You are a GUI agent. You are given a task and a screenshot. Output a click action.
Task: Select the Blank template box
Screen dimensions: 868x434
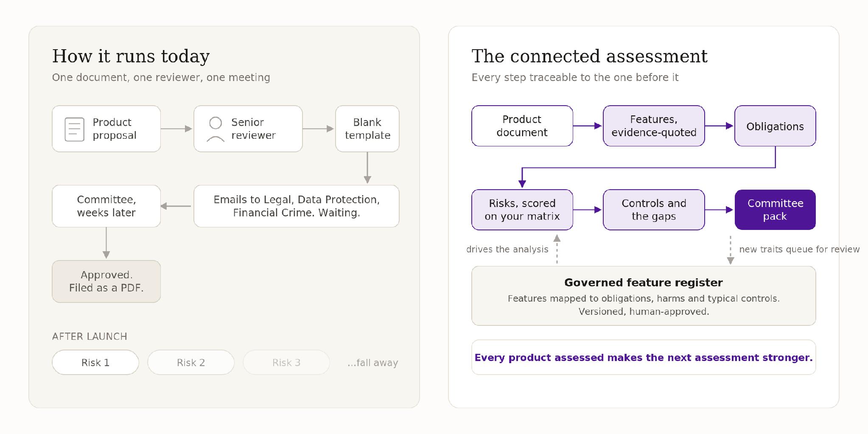(367, 129)
